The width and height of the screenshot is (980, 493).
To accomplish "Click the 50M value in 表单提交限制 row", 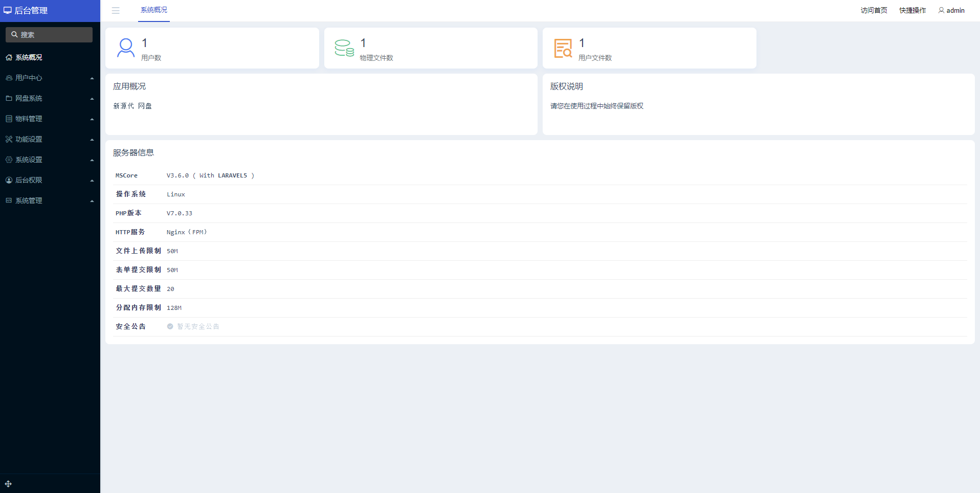I will coord(172,270).
